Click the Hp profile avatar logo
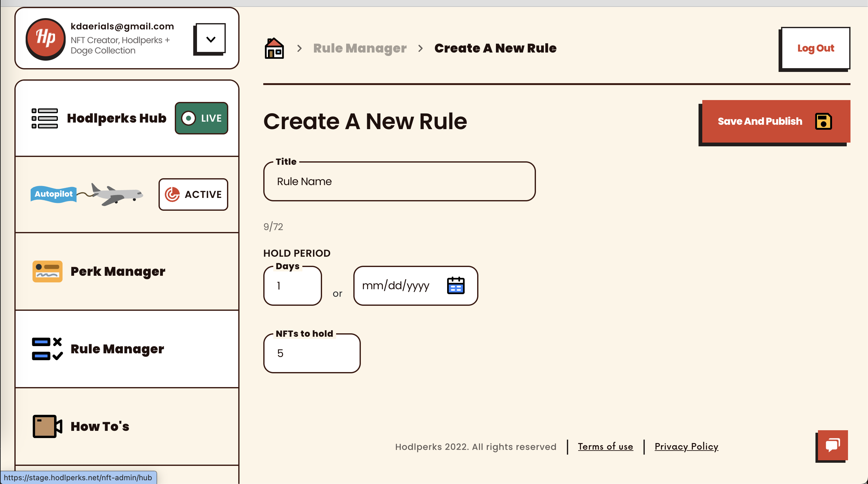868x484 pixels. coord(45,39)
